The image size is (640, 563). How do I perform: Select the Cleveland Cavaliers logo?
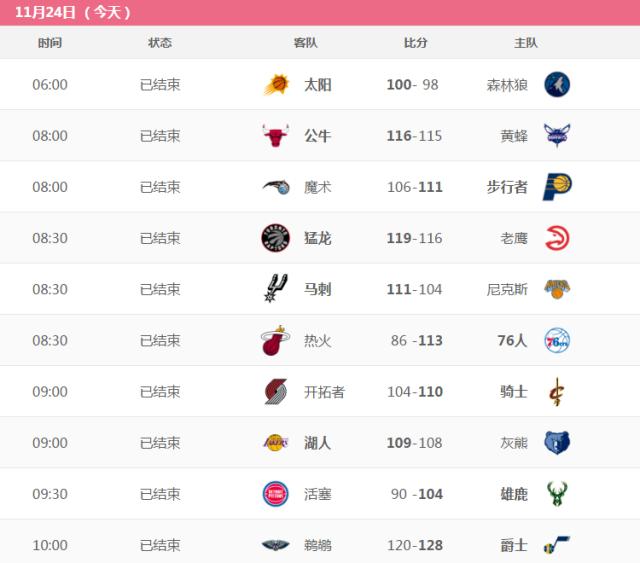click(x=557, y=391)
